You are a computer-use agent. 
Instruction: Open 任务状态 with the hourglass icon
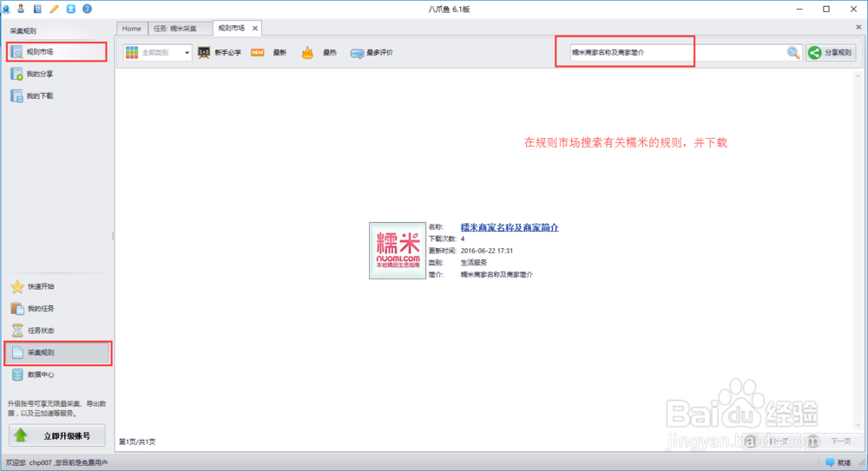click(33, 330)
